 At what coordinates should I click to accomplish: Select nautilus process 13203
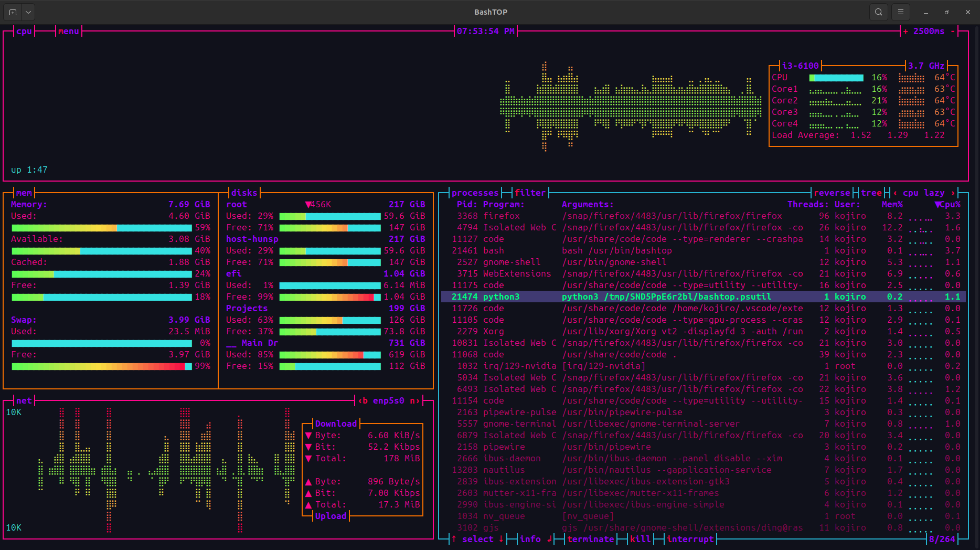pyautogui.click(x=704, y=470)
